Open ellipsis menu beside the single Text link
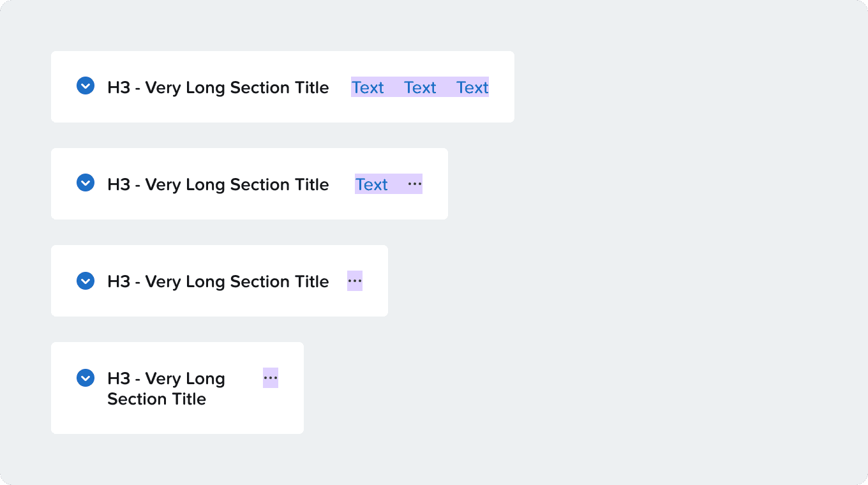Image resolution: width=868 pixels, height=485 pixels. [x=415, y=184]
